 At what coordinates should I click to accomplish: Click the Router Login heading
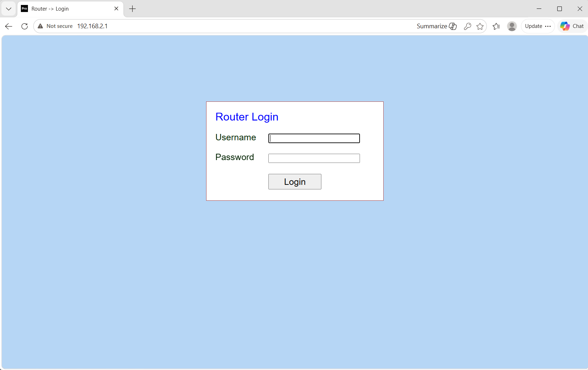(247, 117)
